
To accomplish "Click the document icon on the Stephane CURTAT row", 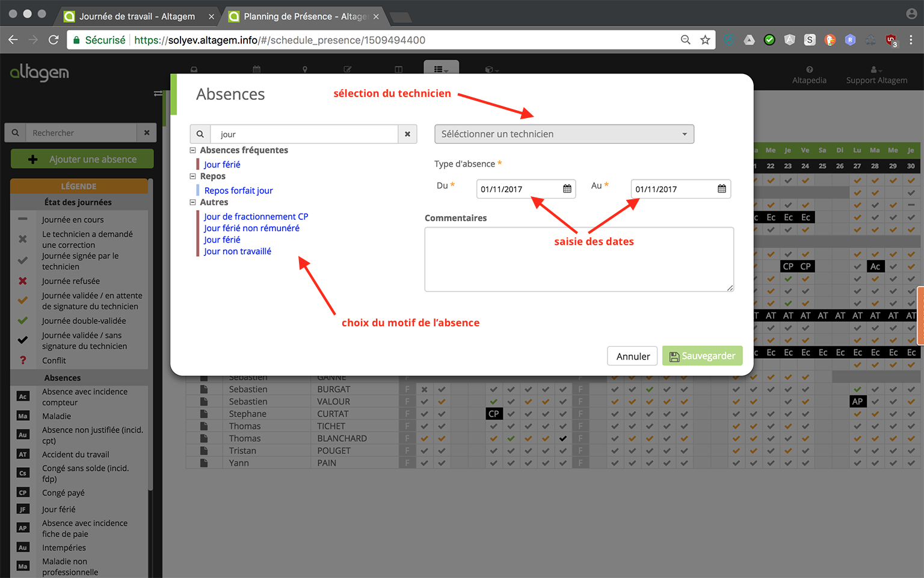I will pyautogui.click(x=204, y=414).
